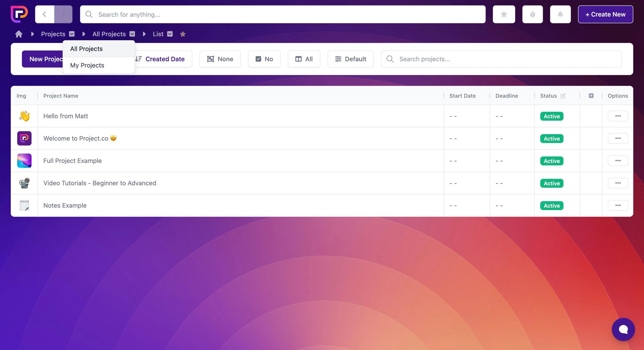Click the Search for anything field

pyautogui.click(x=283, y=14)
